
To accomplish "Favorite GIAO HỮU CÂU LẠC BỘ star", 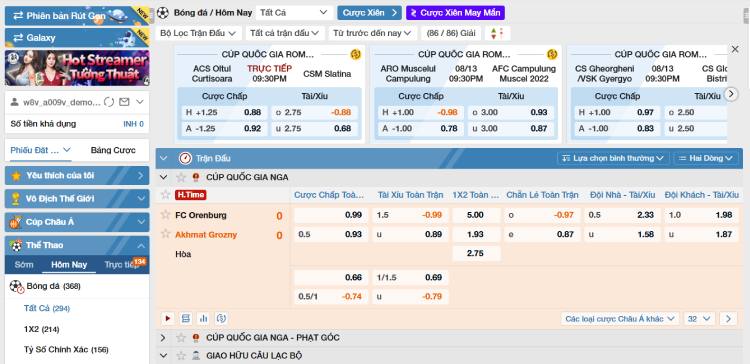I will tap(181, 356).
